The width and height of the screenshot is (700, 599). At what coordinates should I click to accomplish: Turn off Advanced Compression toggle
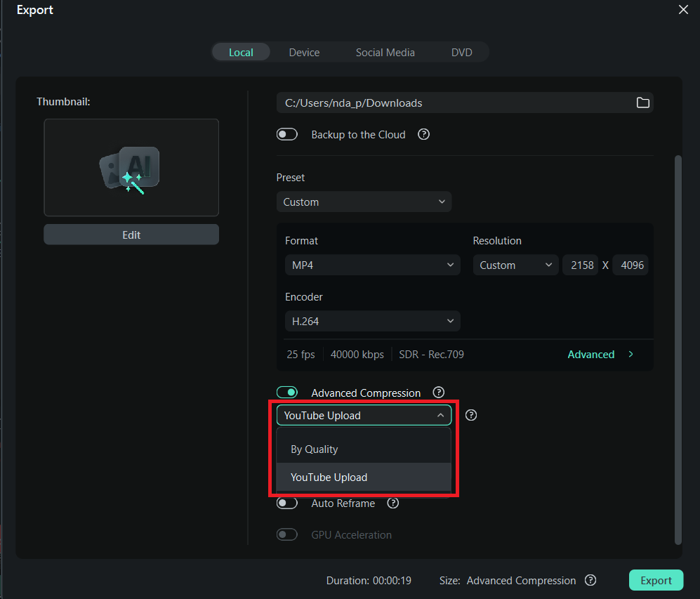coord(286,393)
